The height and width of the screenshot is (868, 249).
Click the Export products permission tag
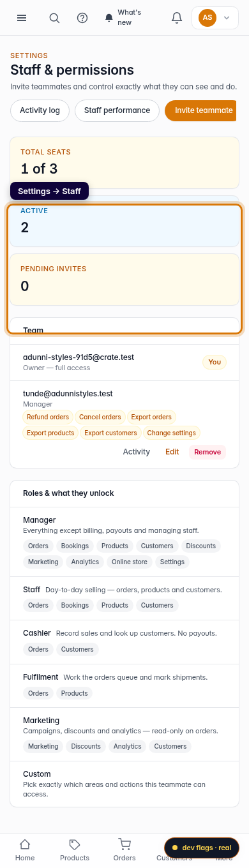click(x=50, y=433)
